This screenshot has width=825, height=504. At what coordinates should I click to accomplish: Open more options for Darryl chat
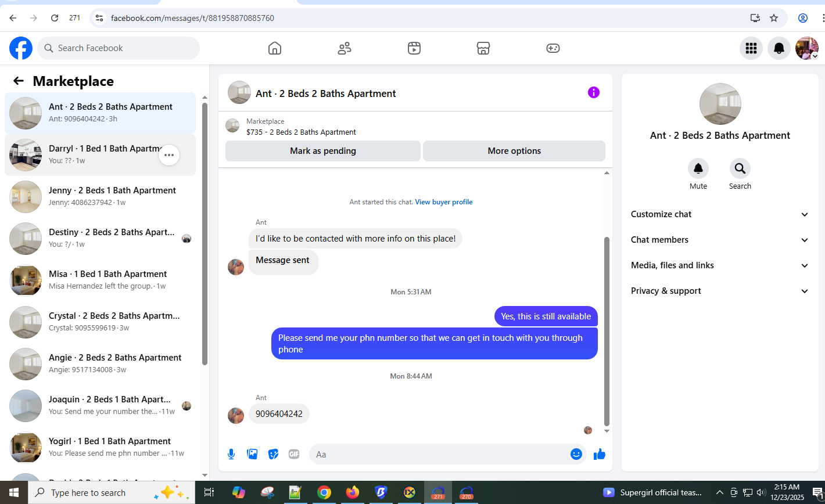[169, 155]
